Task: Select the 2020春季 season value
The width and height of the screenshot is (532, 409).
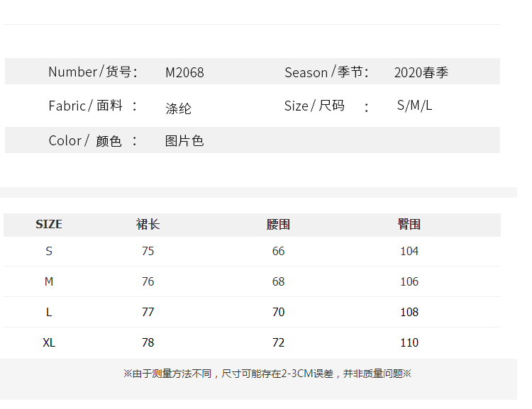Action: [421, 72]
